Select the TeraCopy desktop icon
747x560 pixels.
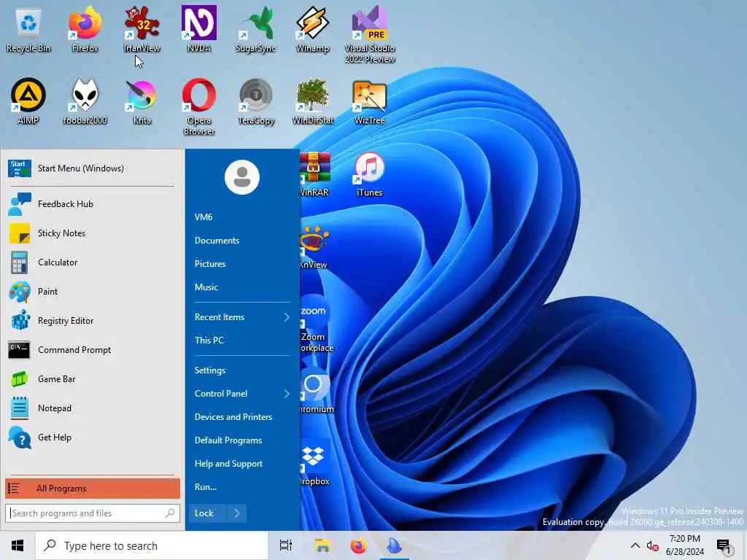pyautogui.click(x=256, y=101)
